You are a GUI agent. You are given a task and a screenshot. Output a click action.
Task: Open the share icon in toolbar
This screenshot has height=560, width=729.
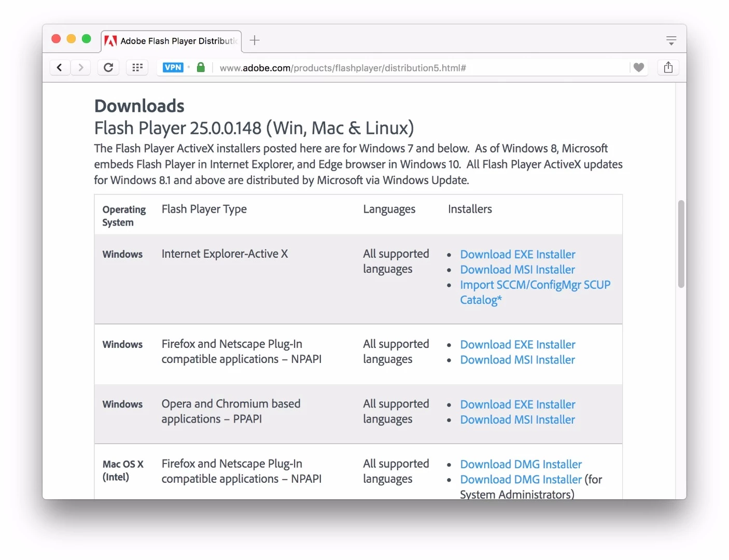coord(668,67)
